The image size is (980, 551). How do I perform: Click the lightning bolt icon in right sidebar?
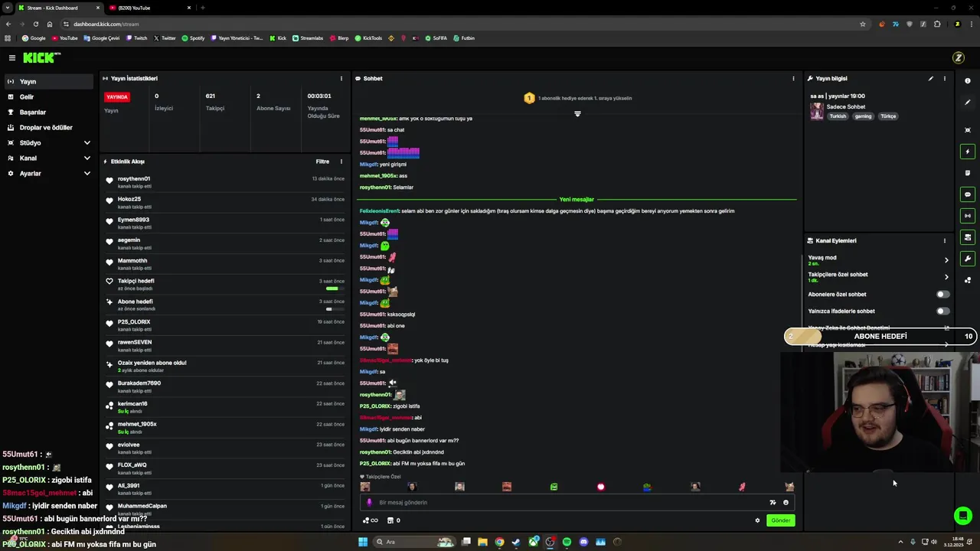point(968,152)
